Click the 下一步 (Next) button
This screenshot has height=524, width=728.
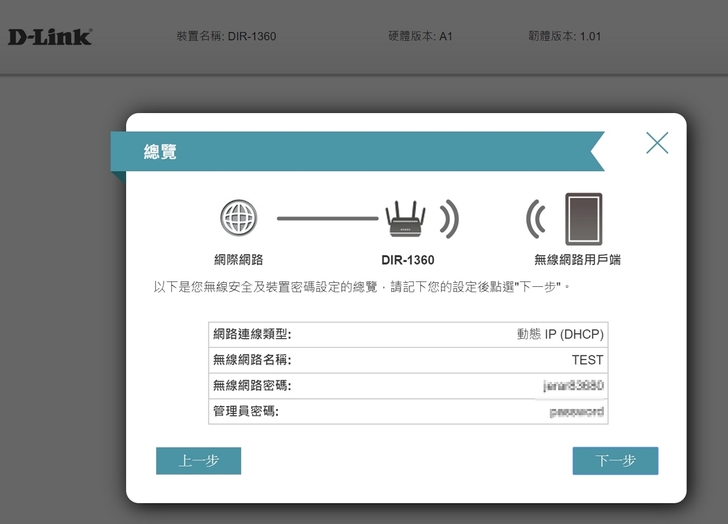point(615,460)
